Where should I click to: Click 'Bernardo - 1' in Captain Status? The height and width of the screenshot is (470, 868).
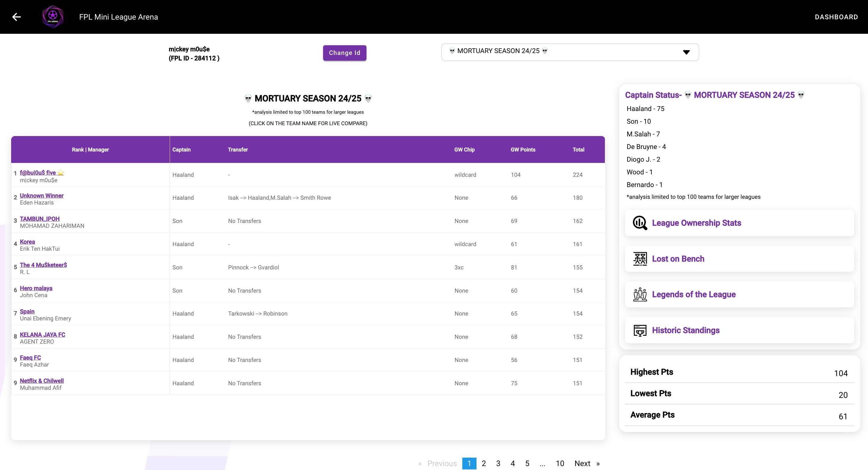point(644,185)
